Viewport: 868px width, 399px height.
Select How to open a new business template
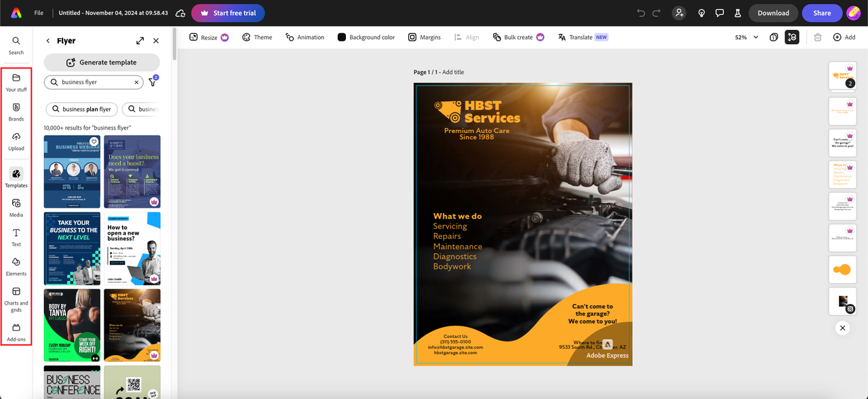pos(132,248)
